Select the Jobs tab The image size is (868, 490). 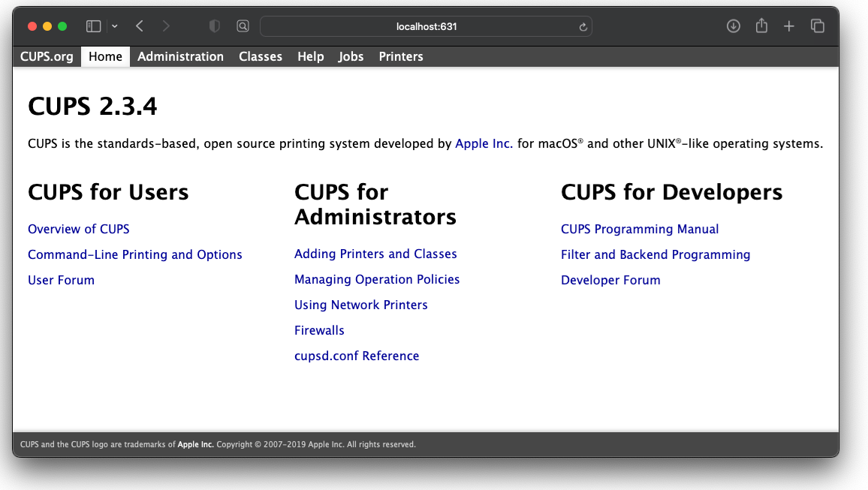351,56
